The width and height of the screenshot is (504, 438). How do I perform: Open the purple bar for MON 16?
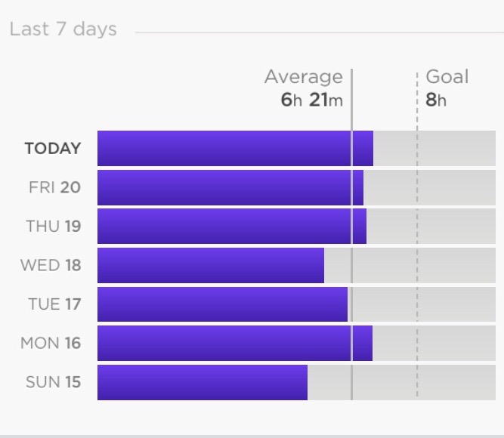[234, 344]
